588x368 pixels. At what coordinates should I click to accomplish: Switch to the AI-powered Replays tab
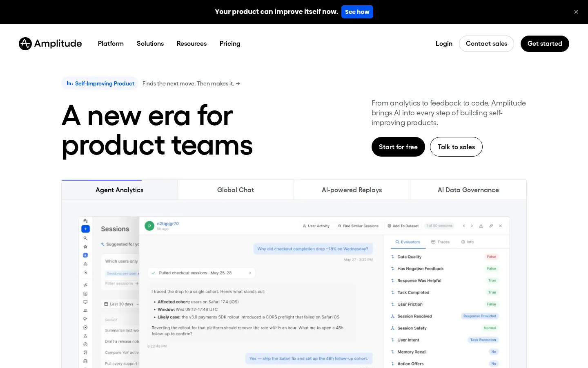(x=352, y=190)
